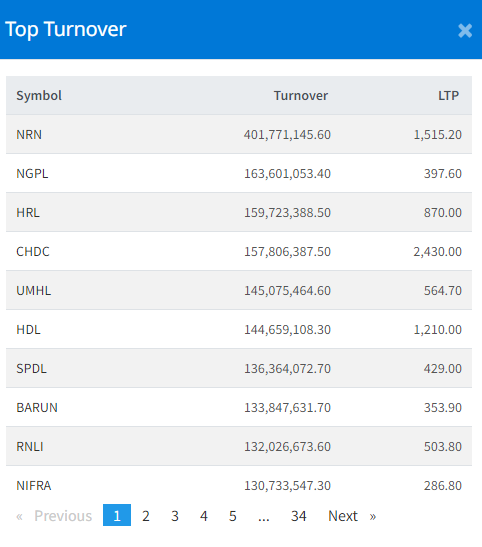Go to page 3 of results

(175, 516)
